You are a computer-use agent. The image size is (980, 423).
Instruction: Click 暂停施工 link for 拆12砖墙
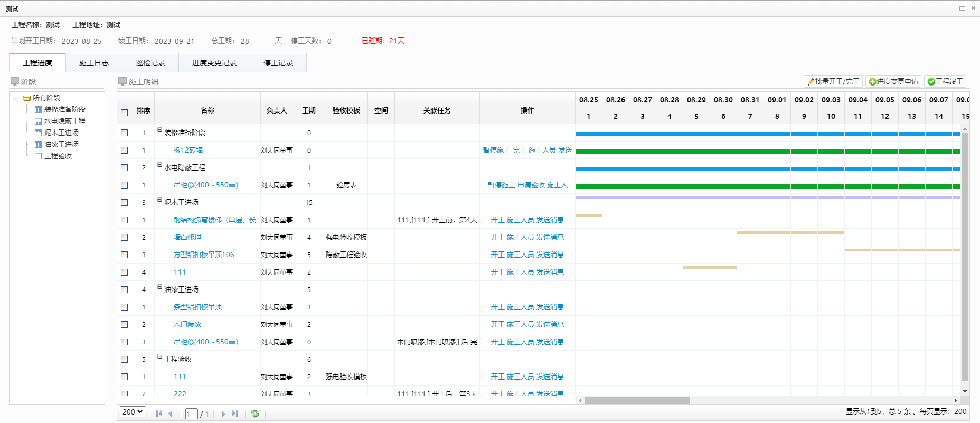click(496, 150)
